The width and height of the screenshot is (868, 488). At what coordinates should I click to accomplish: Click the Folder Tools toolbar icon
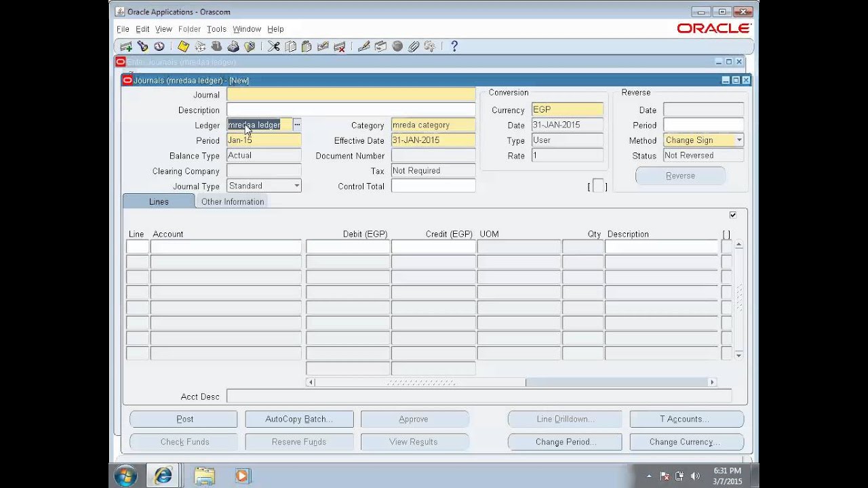coord(430,46)
